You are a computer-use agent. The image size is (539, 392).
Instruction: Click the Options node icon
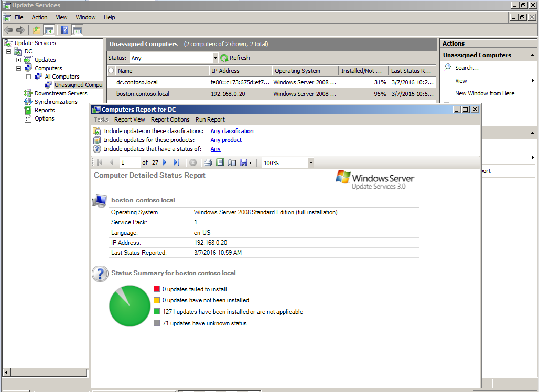coord(28,118)
